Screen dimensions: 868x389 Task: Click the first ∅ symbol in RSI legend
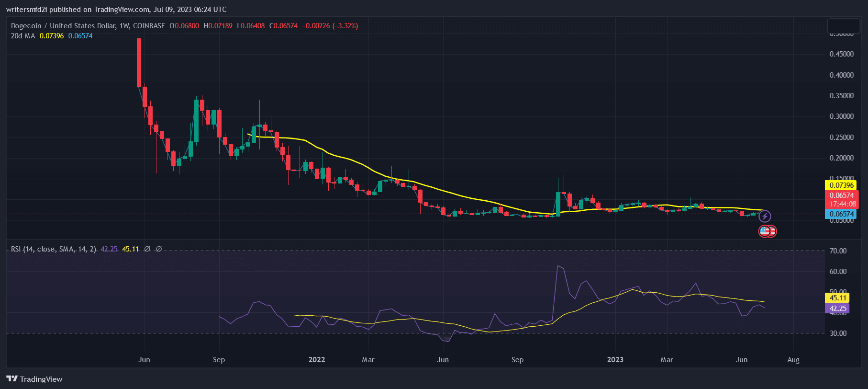point(147,249)
